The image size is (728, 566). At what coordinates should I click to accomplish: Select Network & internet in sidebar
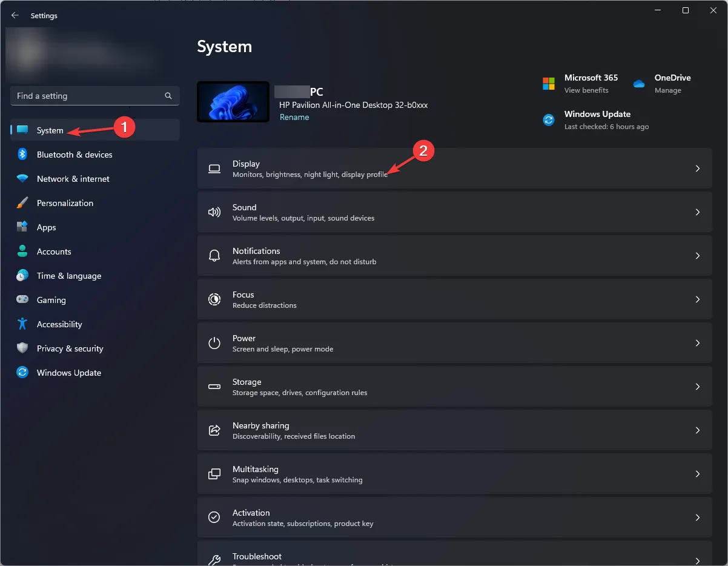pos(95,179)
